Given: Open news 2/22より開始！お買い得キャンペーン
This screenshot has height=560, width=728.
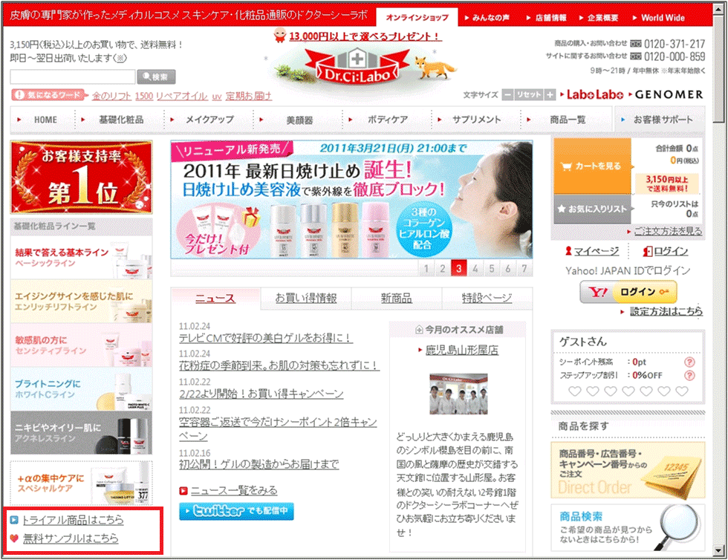Looking at the screenshot, I should point(261,394).
